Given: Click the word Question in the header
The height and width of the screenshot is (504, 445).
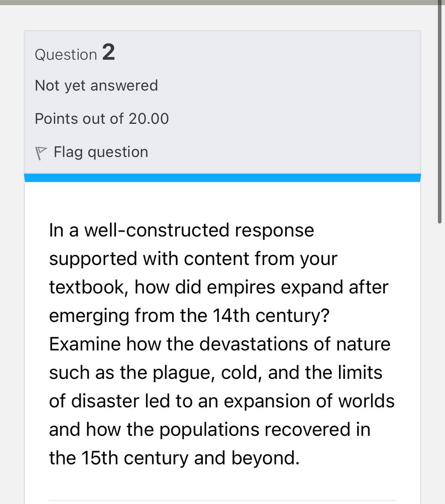Looking at the screenshot, I should pos(66,55).
